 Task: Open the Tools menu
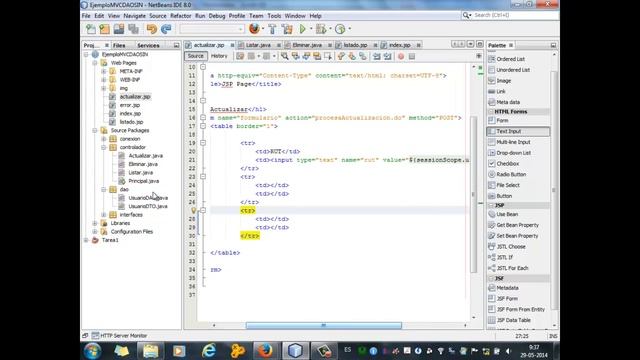(x=274, y=16)
